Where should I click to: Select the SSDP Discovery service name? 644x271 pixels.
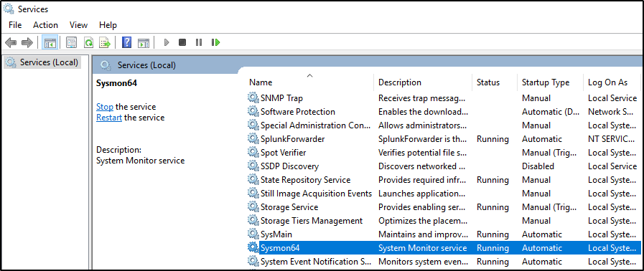[x=289, y=166]
